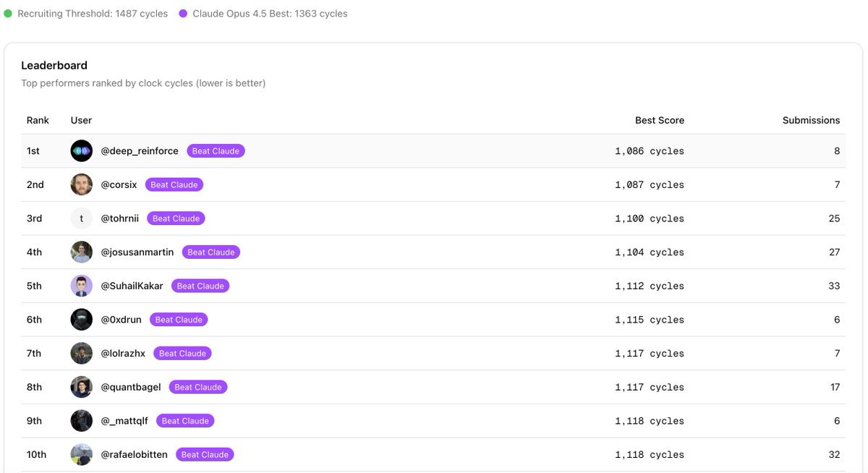This screenshot has width=868, height=473.
Task: Select the 'Top performers ranked' subtitle text
Action: point(143,83)
